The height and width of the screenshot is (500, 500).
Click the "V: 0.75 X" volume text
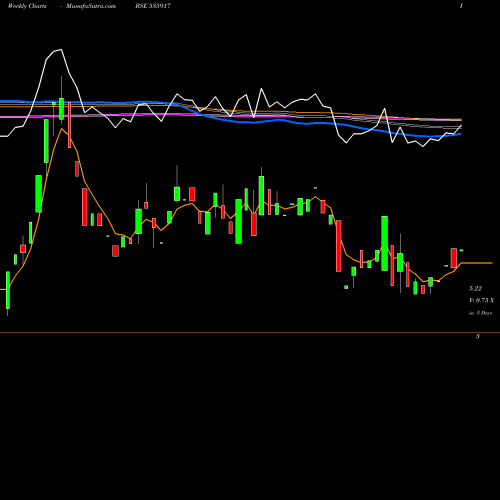pos(481,300)
